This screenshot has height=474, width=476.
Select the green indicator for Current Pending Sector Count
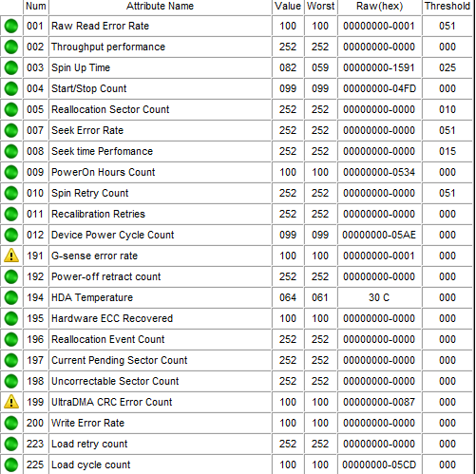pyautogui.click(x=11, y=360)
